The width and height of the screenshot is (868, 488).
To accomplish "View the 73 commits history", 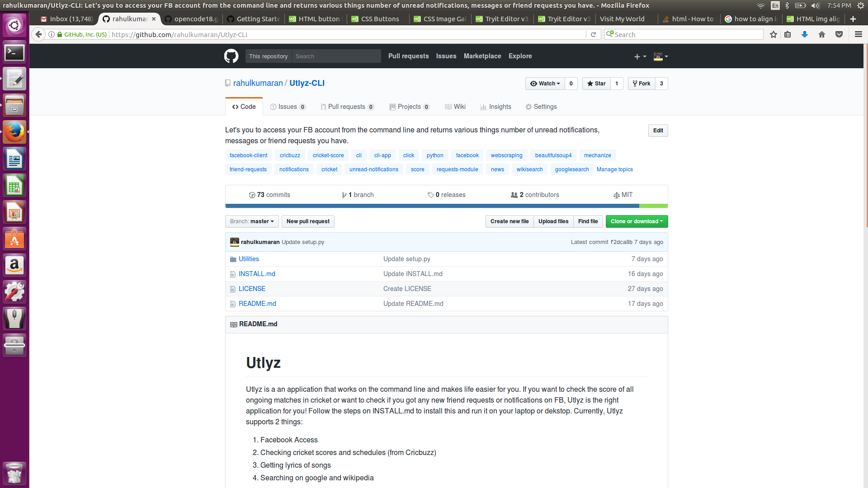I will coord(269,195).
